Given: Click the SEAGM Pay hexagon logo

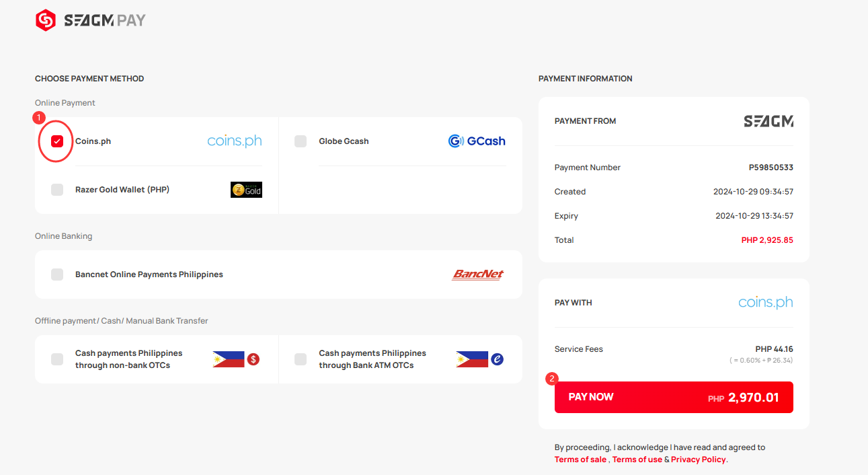Looking at the screenshot, I should pyautogui.click(x=45, y=20).
